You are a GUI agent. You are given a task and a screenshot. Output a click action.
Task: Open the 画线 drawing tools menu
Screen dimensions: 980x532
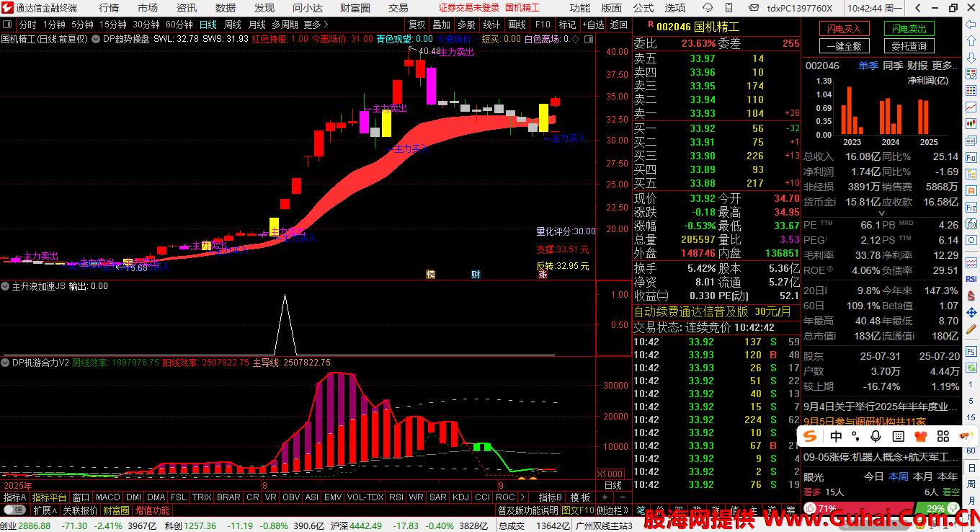tap(517, 25)
